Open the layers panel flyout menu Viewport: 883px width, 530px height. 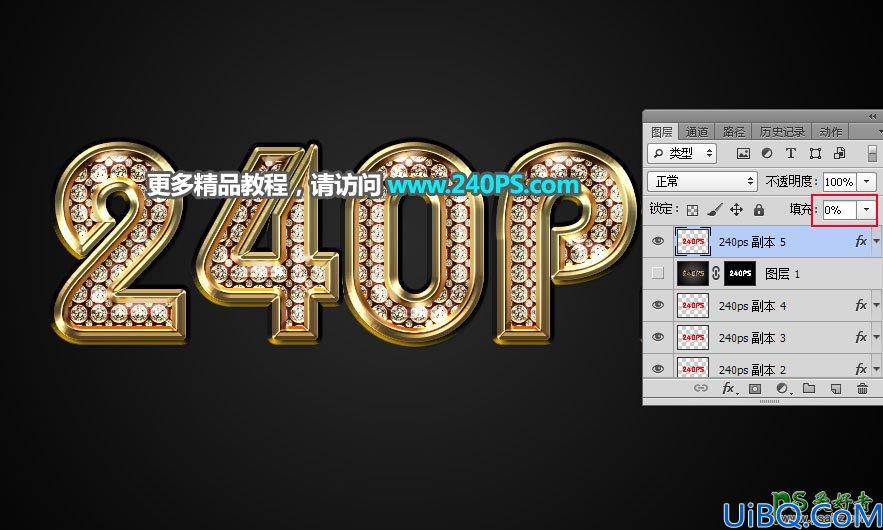coord(880,131)
